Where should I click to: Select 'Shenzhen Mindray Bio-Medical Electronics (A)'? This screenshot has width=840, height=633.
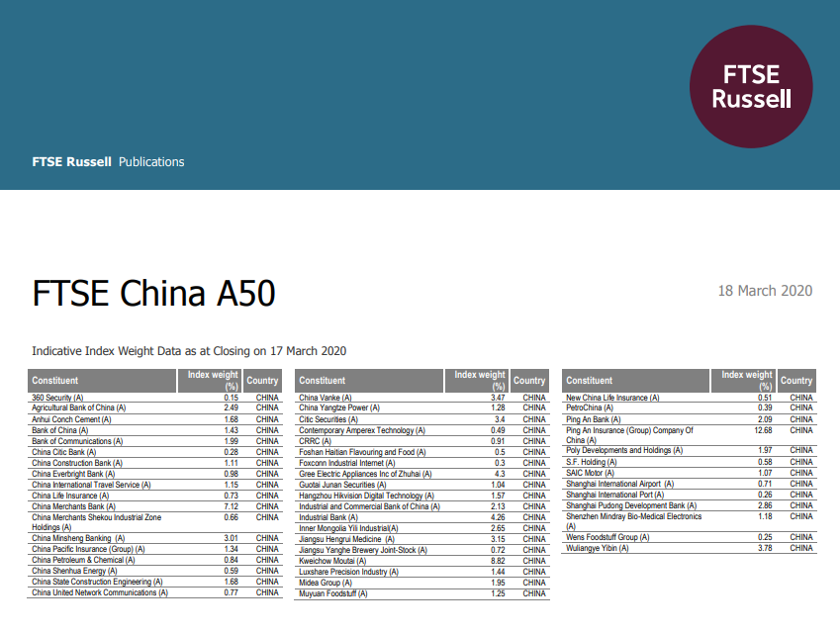(634, 521)
